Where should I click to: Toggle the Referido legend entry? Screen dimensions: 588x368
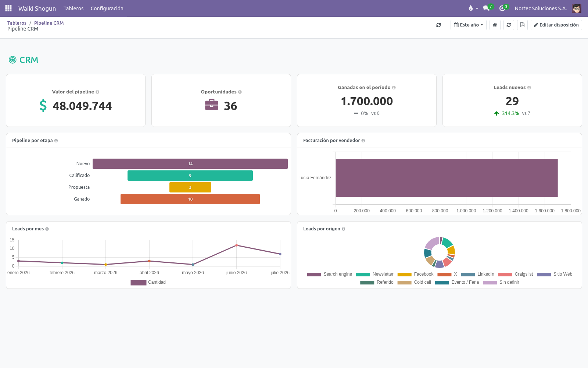377,282
